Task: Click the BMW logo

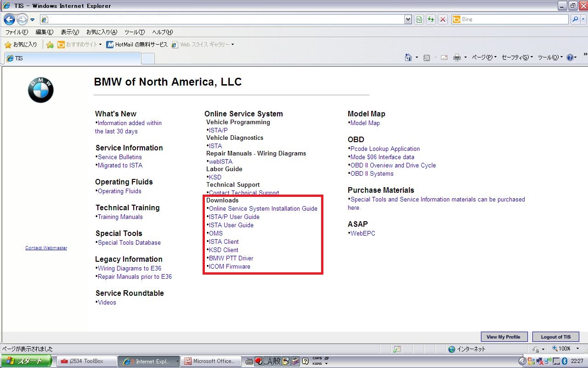Action: [x=41, y=90]
